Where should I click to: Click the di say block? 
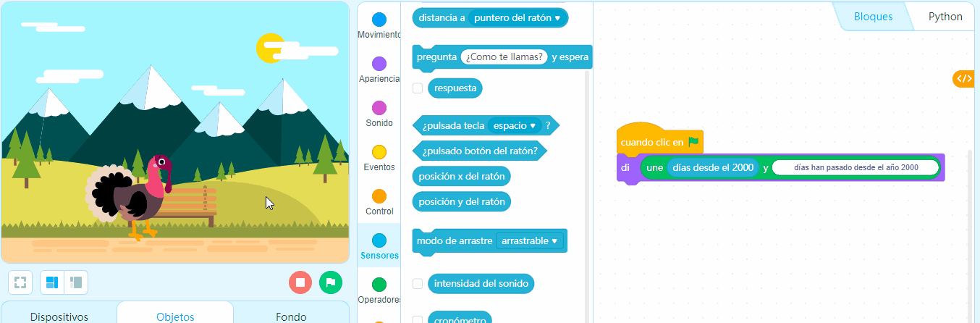point(625,168)
